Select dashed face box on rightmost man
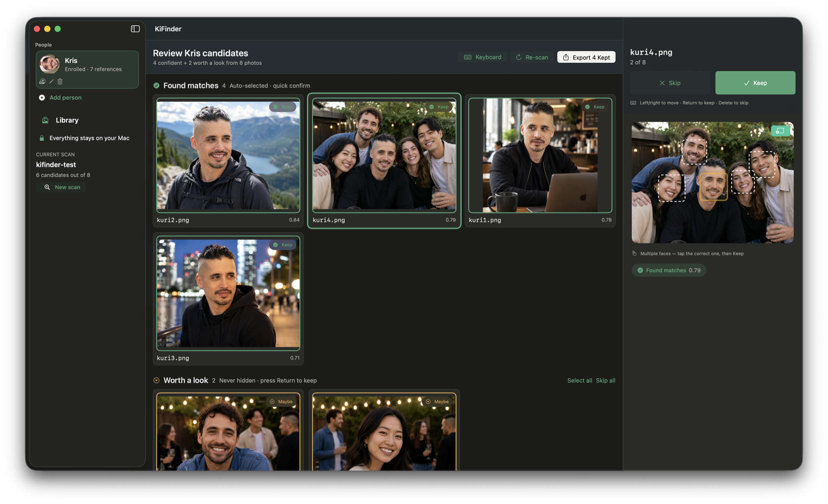The width and height of the screenshot is (828, 504). pyautogui.click(x=762, y=164)
